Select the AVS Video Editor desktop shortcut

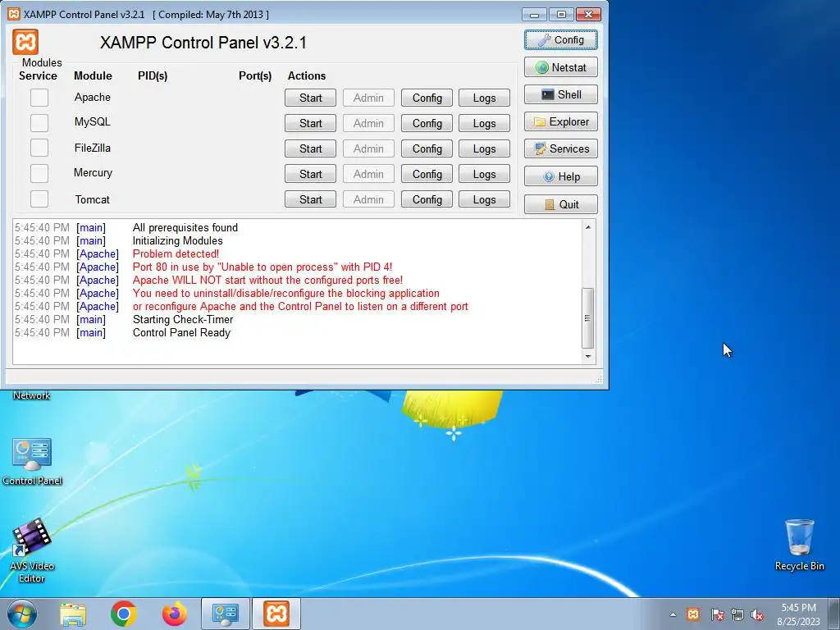tap(32, 550)
